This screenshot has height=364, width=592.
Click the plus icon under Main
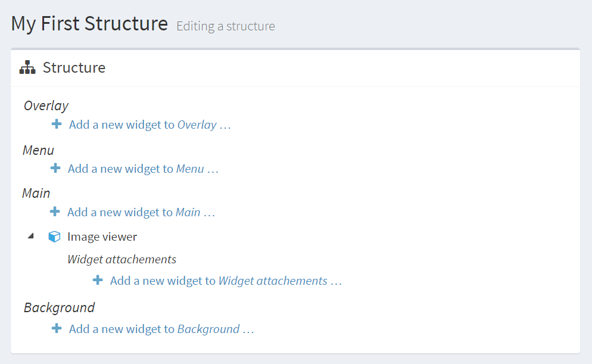click(x=56, y=211)
